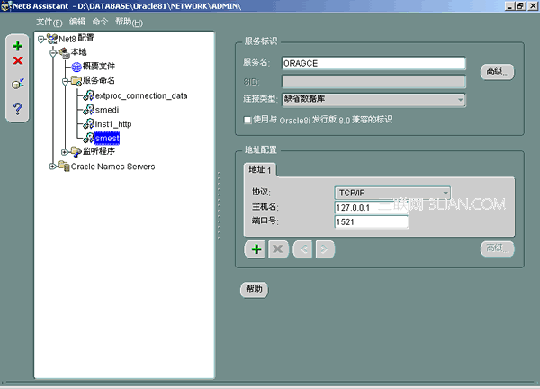Restore the Net8 Assistant window size
Image resolution: width=540 pixels, height=389 pixels.
pyautogui.click(x=520, y=6)
